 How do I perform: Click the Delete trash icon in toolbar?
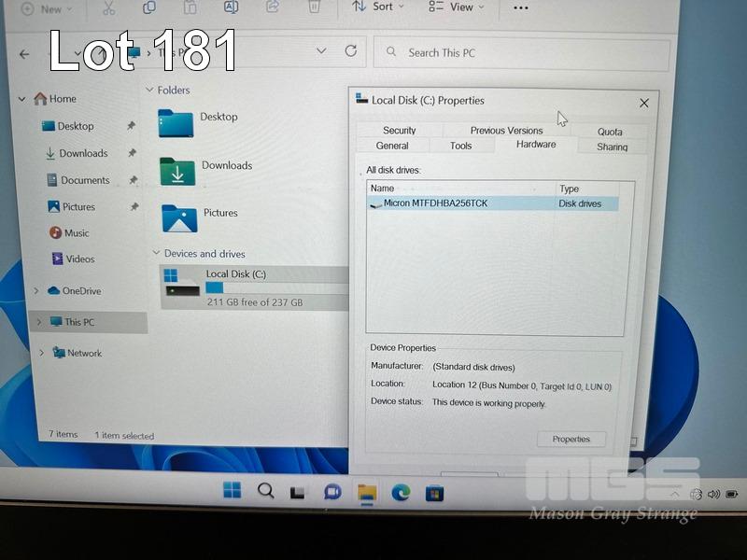tap(315, 7)
